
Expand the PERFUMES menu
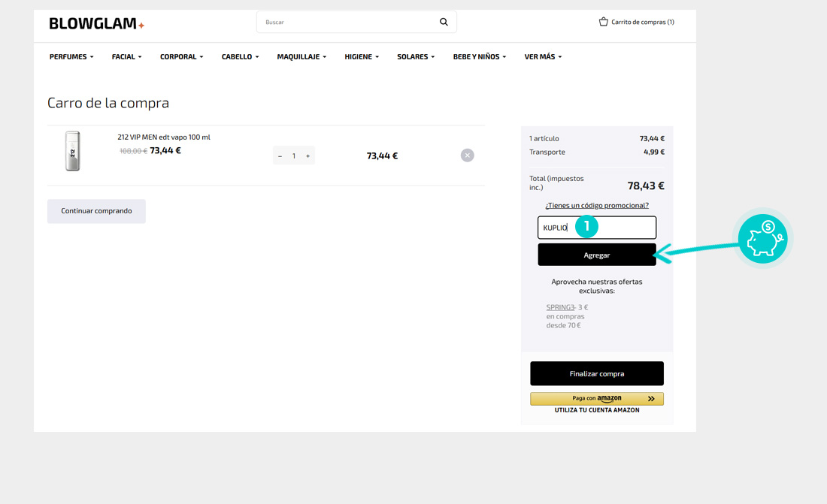click(x=71, y=57)
